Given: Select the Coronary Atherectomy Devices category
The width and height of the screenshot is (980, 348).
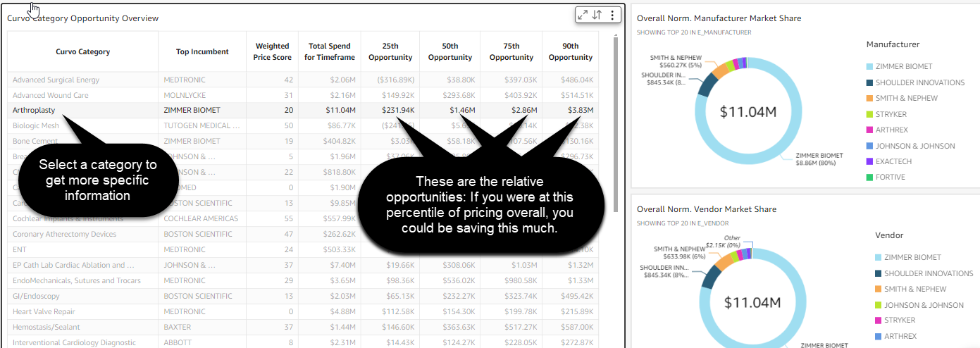Looking at the screenshot, I should coord(64,234).
